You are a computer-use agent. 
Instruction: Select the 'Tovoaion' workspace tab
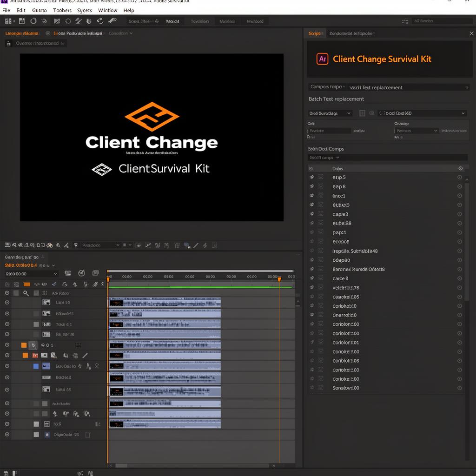coord(199,21)
